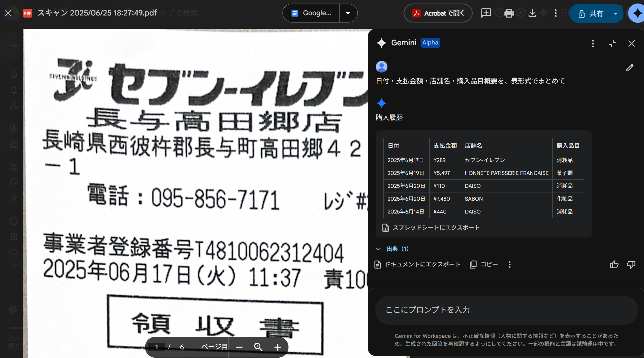Viewport: 644px width, 358px height.
Task: Toggle the Gemini panel star button
Action: (x=637, y=13)
